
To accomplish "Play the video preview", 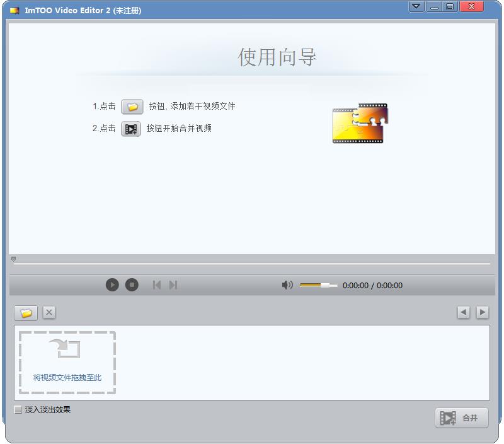I will (112, 285).
